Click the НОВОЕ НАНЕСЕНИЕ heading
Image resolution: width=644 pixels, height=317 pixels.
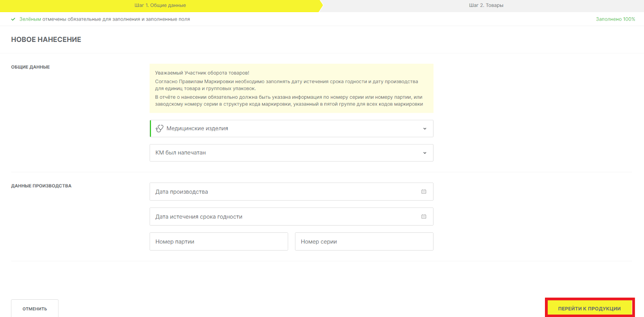coord(46,39)
